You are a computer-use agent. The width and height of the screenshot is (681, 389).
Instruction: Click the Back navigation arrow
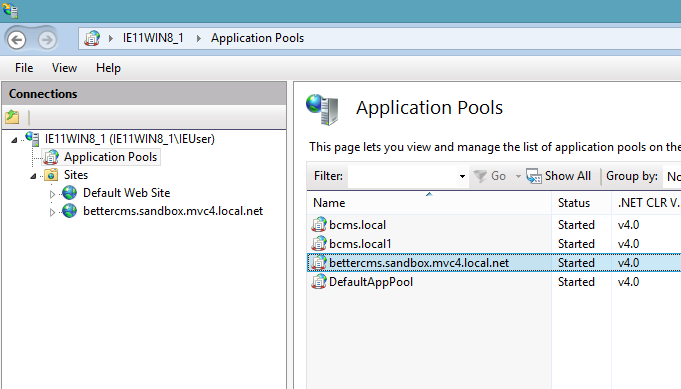[x=17, y=40]
